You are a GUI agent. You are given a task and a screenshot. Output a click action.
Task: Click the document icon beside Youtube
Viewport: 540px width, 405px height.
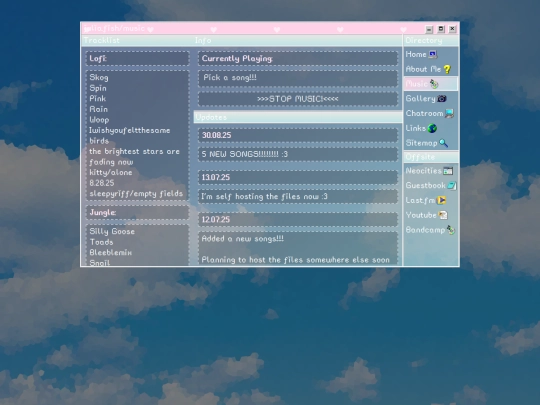tap(443, 215)
